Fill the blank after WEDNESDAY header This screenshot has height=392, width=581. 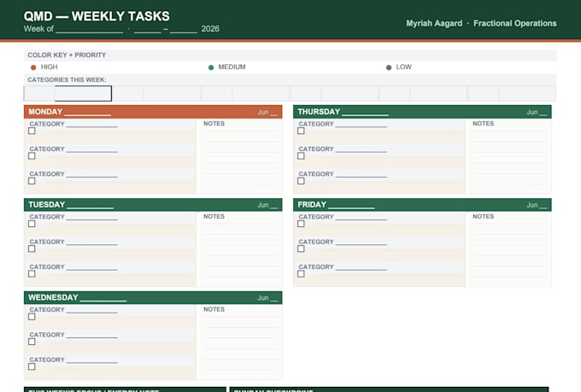(103, 298)
